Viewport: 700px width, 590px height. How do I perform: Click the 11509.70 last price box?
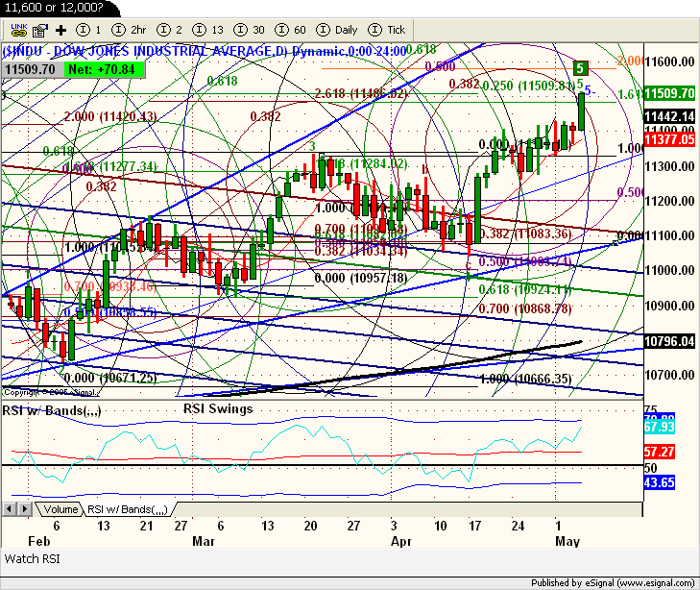pos(32,69)
